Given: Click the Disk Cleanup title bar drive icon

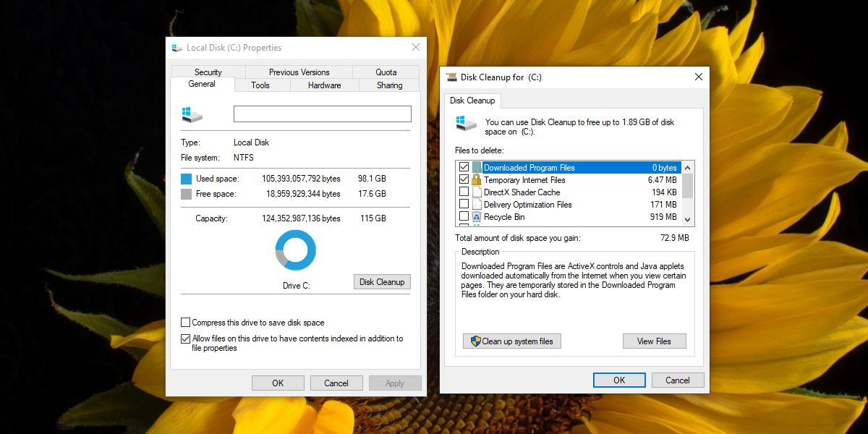Looking at the screenshot, I should pos(452,77).
